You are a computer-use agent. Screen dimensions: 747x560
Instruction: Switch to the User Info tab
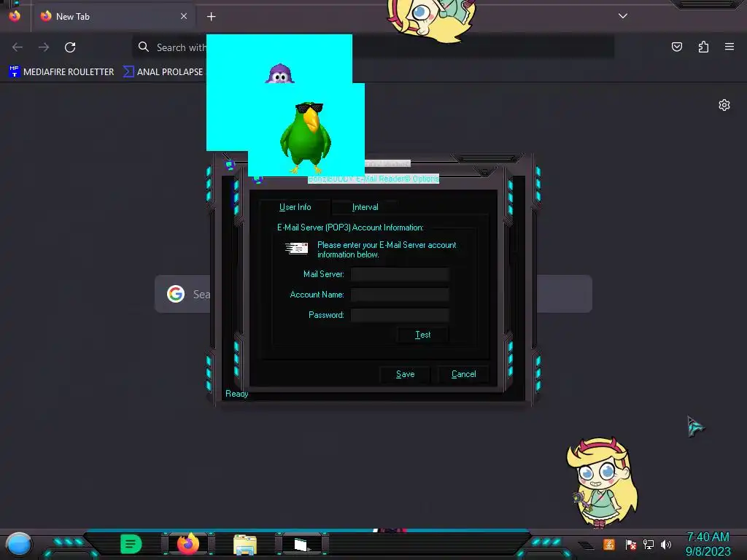coord(295,207)
